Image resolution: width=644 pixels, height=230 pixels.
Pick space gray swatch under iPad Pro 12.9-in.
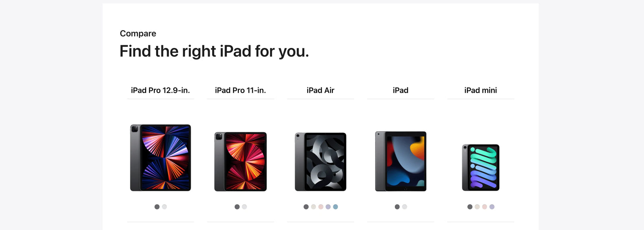[x=157, y=207]
